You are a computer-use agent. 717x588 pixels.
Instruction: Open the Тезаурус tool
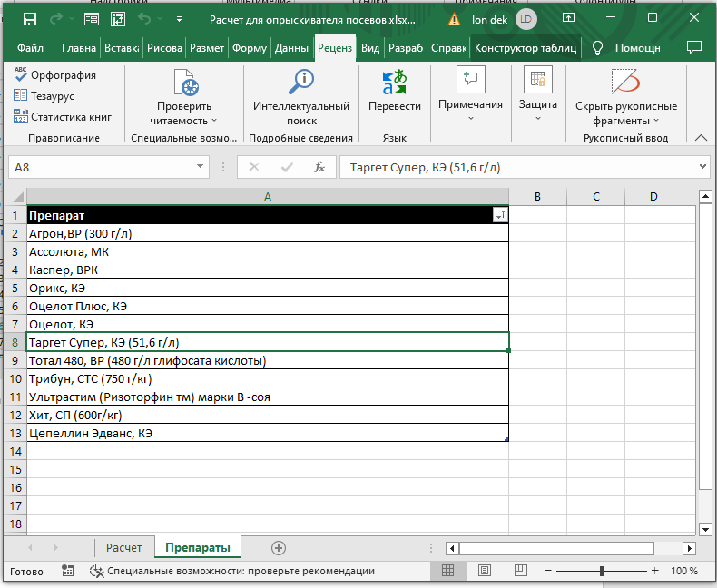click(x=44, y=95)
